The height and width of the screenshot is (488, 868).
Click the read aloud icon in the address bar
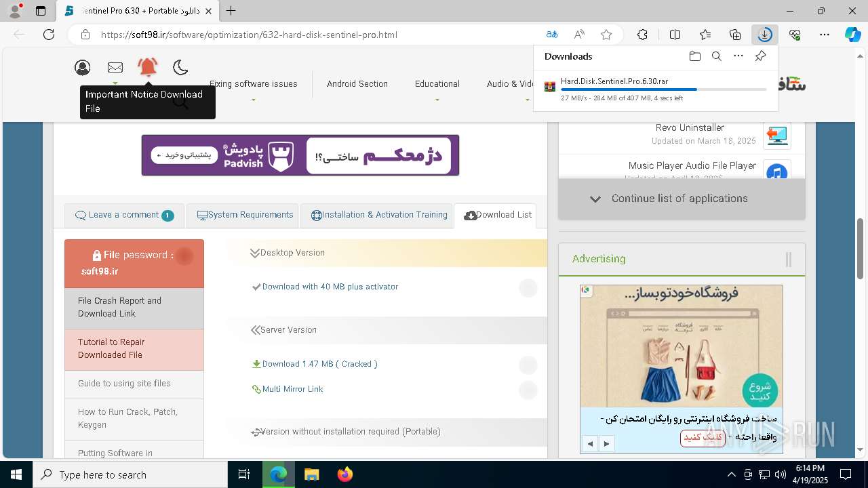(x=579, y=35)
